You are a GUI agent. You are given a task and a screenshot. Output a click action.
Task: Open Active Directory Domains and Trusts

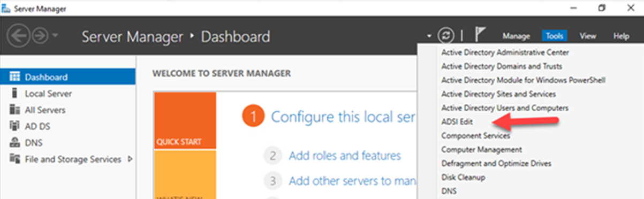502,66
